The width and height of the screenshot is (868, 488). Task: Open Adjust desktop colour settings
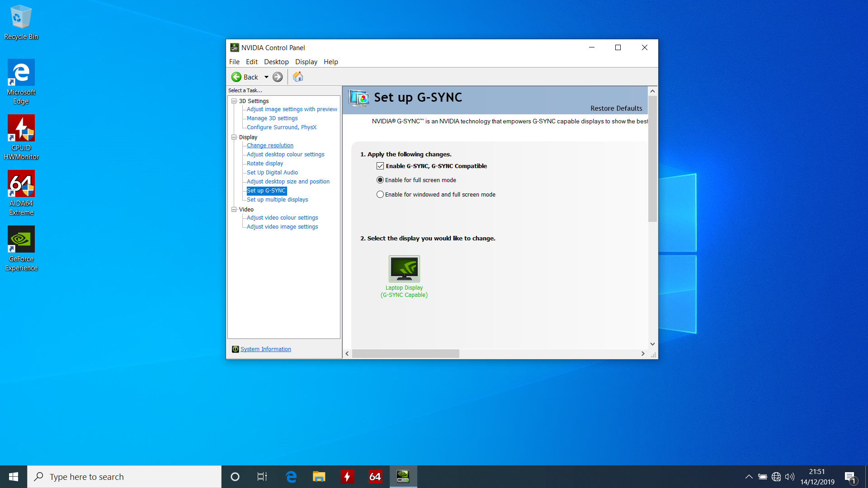click(x=286, y=155)
